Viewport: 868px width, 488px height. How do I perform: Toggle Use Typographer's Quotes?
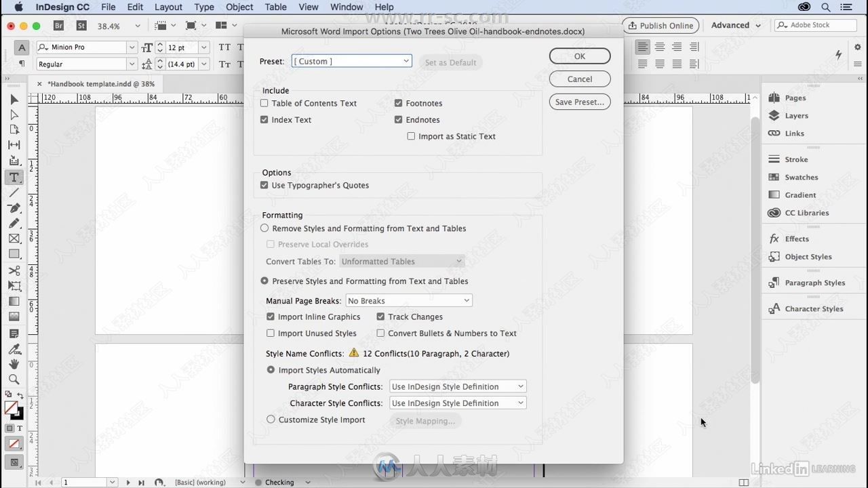pyautogui.click(x=264, y=185)
